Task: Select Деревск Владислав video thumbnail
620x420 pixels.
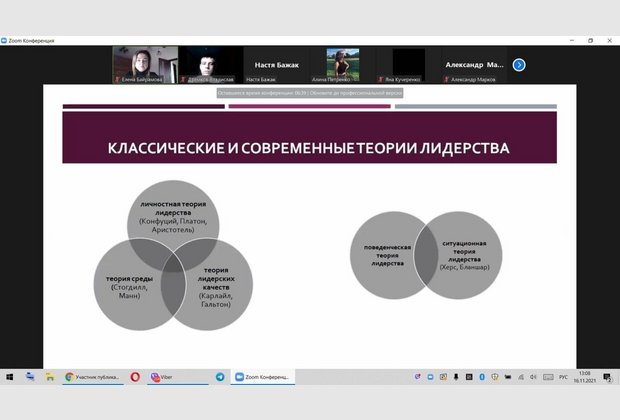Action: [x=210, y=65]
